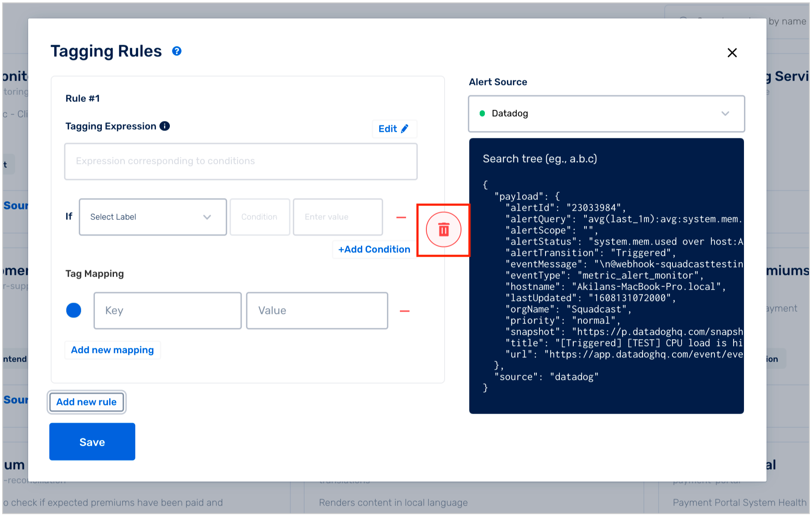Save the tagging rules
Screen dimensions: 812x516
tap(92, 442)
